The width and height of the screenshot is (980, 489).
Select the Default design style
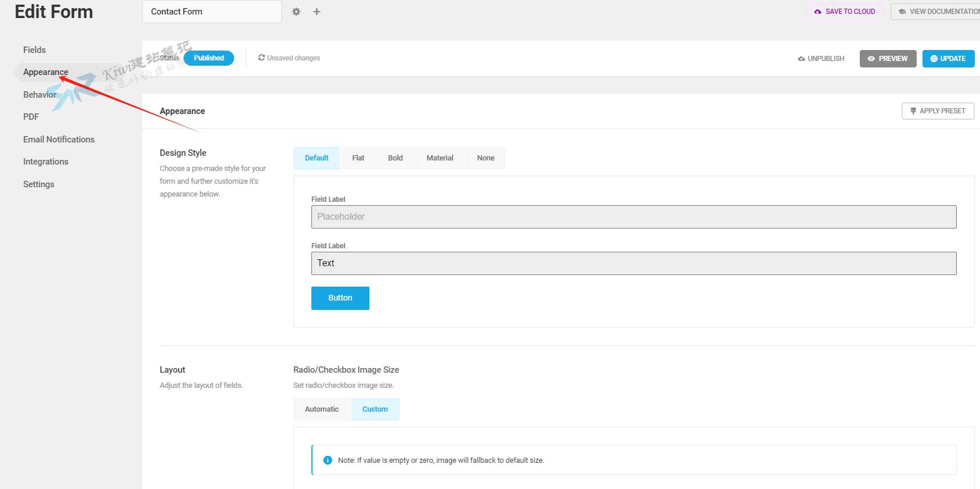pyautogui.click(x=317, y=158)
